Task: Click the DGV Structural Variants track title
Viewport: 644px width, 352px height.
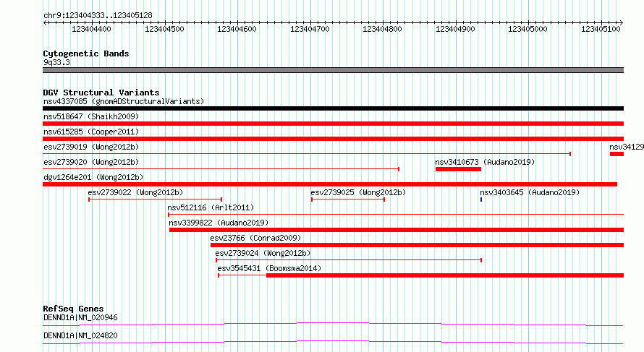Action: [101, 93]
